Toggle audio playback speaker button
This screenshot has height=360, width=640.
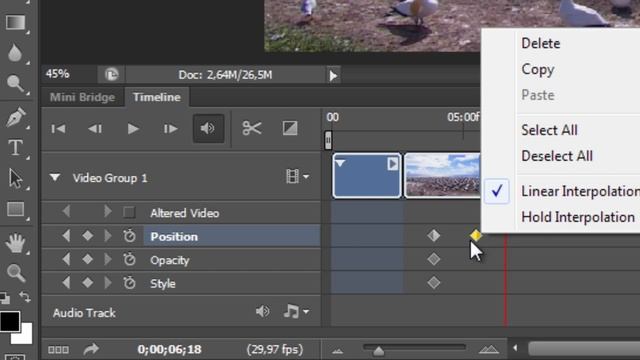(x=208, y=129)
